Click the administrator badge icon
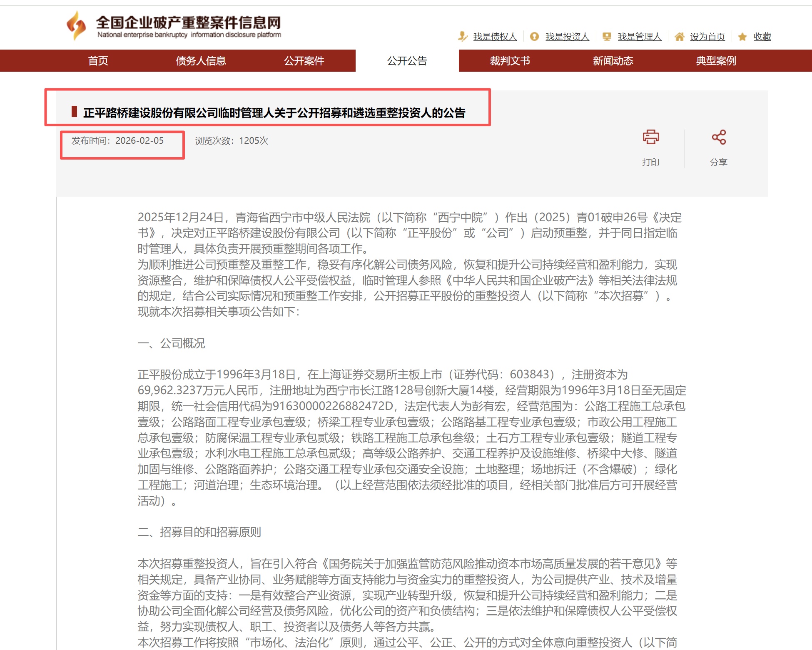The image size is (812, 650). coord(607,37)
